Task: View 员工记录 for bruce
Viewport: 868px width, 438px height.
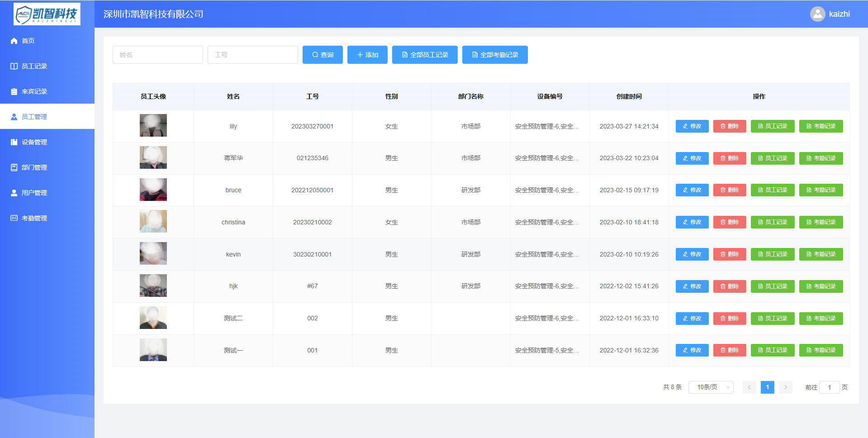Action: pos(773,190)
